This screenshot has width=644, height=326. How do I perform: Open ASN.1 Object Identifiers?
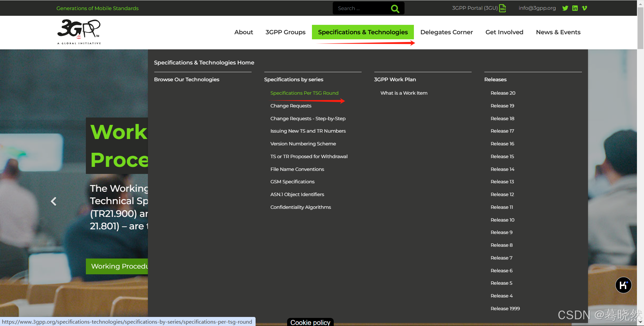coord(297,194)
